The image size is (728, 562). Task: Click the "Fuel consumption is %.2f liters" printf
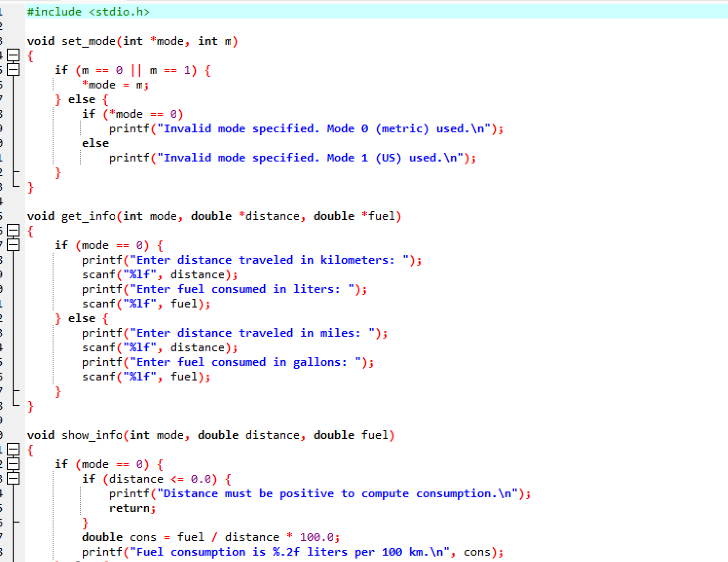pyautogui.click(x=293, y=552)
